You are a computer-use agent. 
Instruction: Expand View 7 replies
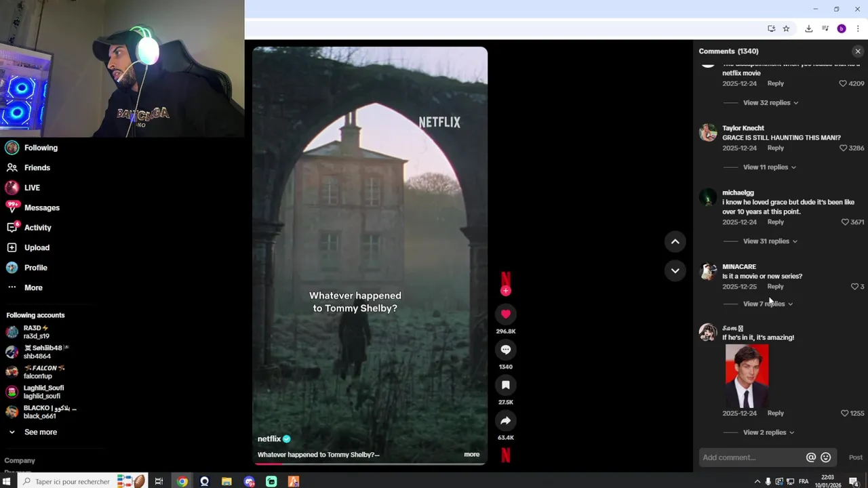click(768, 304)
